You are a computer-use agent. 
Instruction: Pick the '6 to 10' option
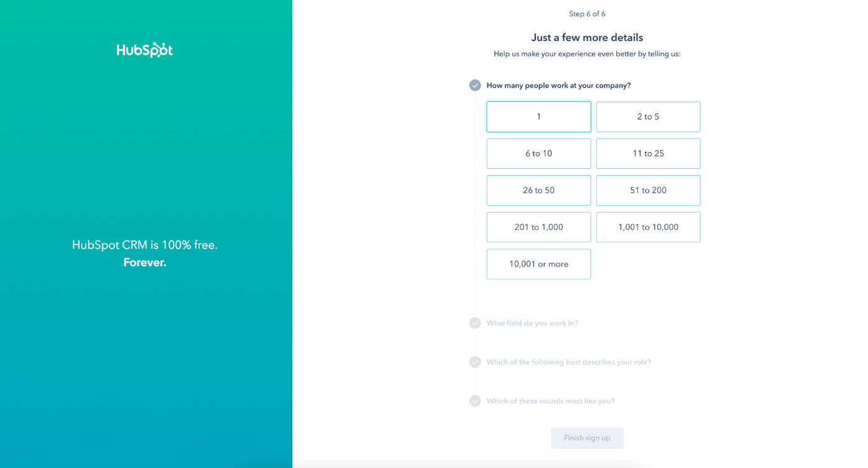click(538, 154)
